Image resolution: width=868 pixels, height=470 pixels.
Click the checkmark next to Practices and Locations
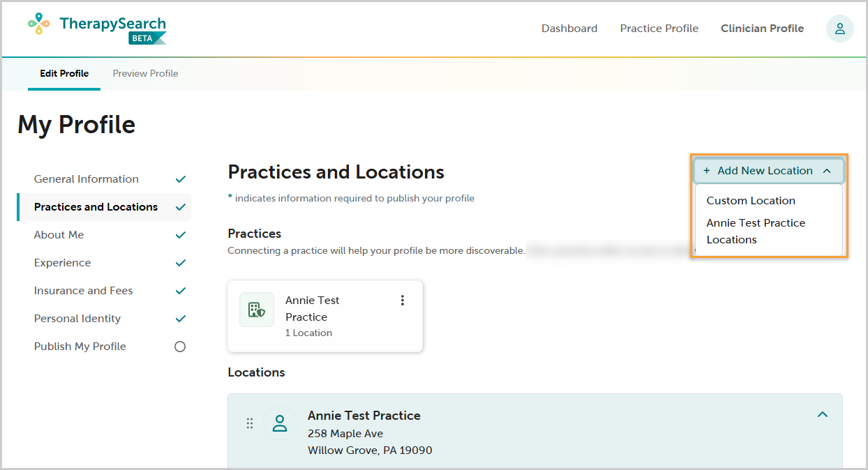pyautogui.click(x=181, y=207)
